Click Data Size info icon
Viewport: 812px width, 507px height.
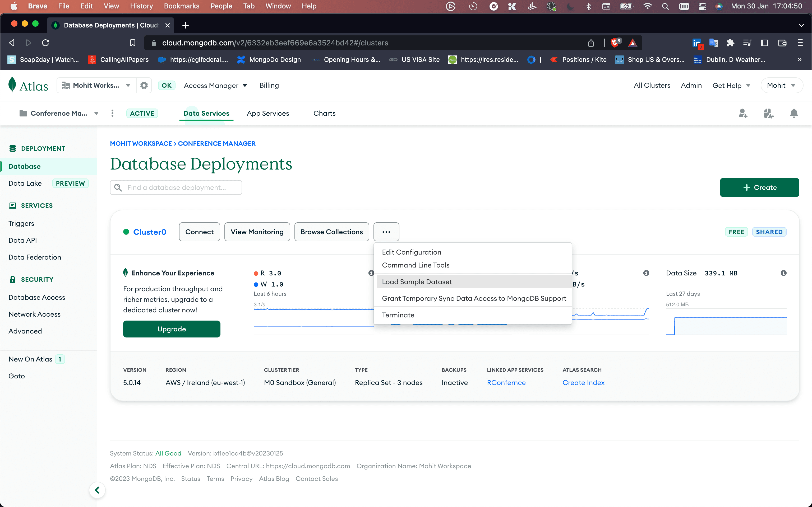click(x=783, y=273)
